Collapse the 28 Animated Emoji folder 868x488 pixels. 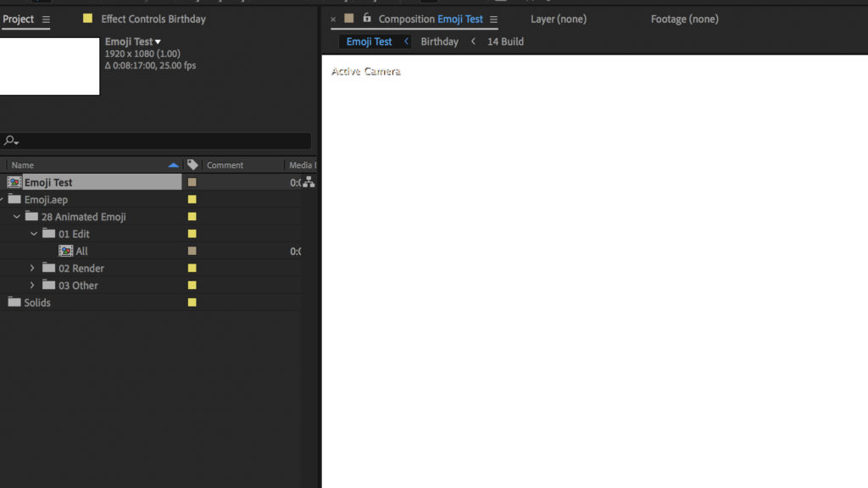[x=17, y=217]
